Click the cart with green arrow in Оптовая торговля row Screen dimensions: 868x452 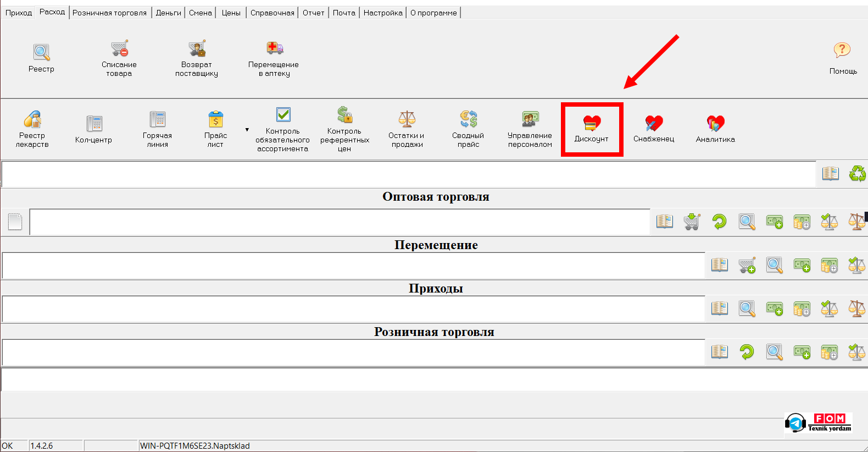coord(692,222)
